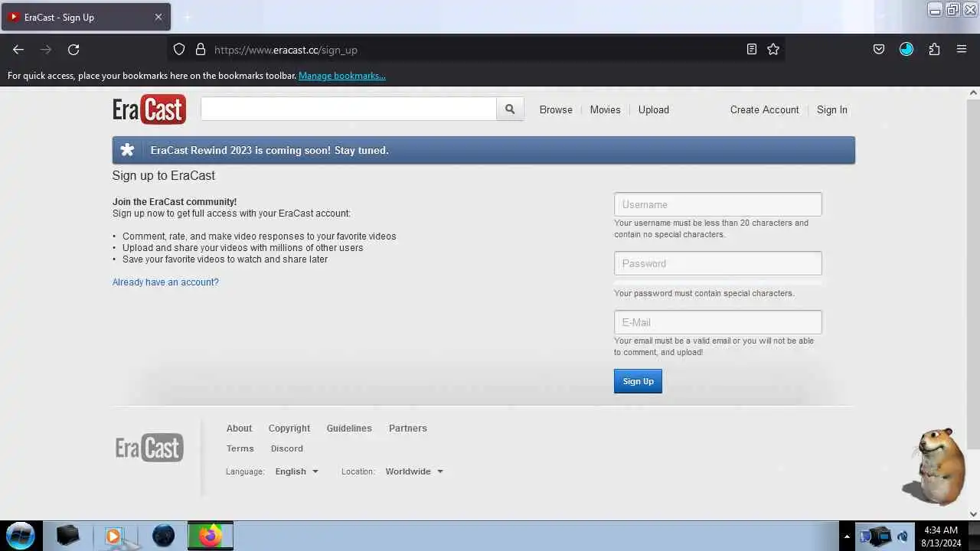Click the blue Sign Up button
980x551 pixels.
(x=638, y=381)
